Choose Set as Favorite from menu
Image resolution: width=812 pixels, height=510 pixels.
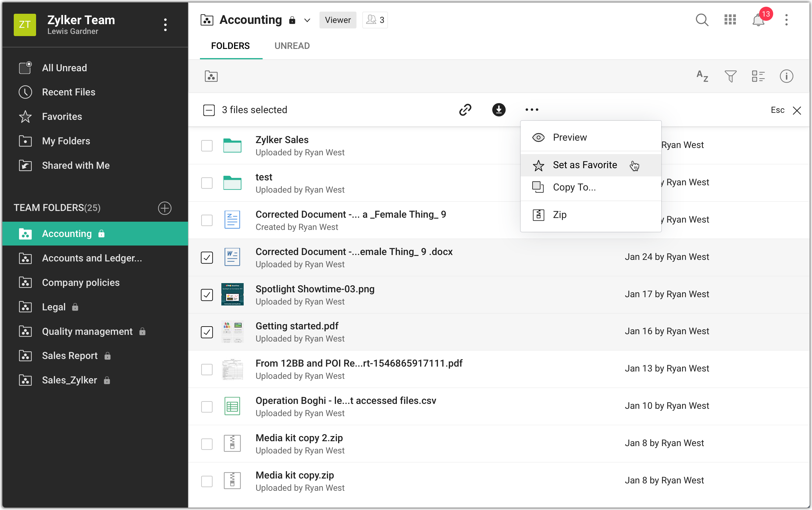585,165
